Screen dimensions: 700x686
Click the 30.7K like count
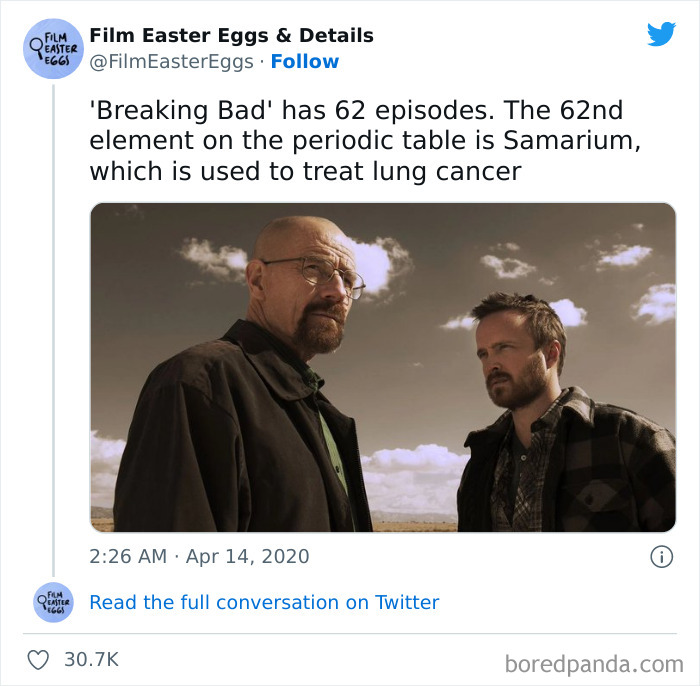coord(91,660)
